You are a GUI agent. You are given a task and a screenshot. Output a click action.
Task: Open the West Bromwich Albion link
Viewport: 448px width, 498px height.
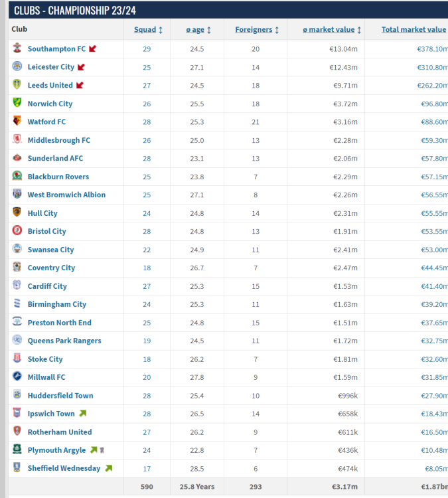point(66,195)
